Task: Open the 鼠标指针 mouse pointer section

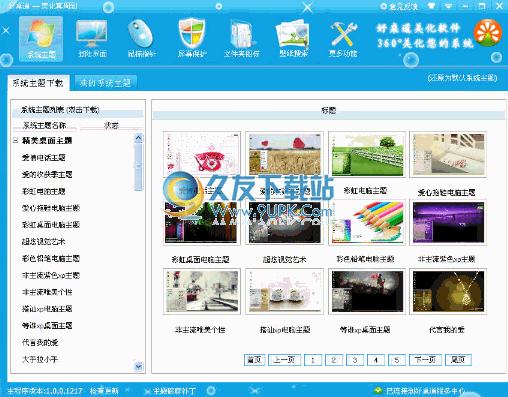Action: click(141, 38)
